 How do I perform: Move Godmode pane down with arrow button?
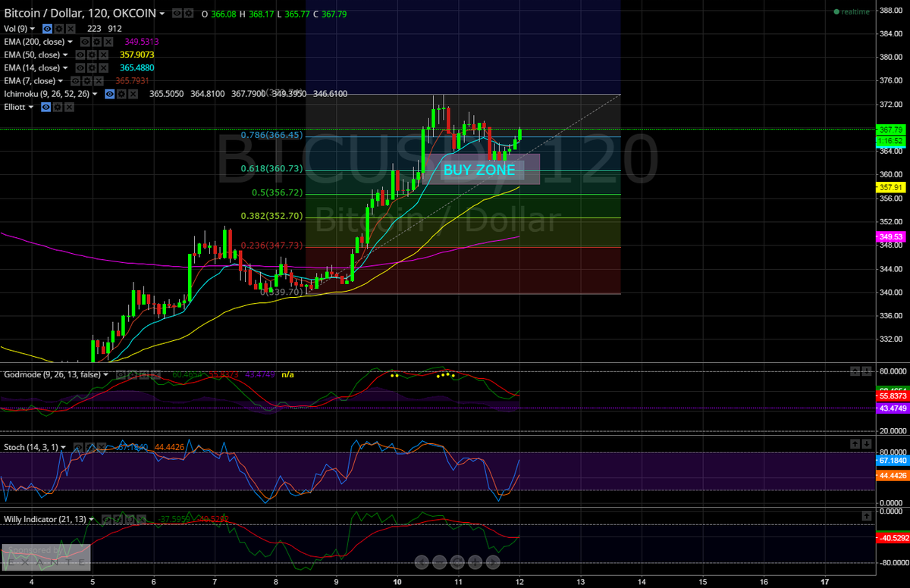[x=866, y=371]
